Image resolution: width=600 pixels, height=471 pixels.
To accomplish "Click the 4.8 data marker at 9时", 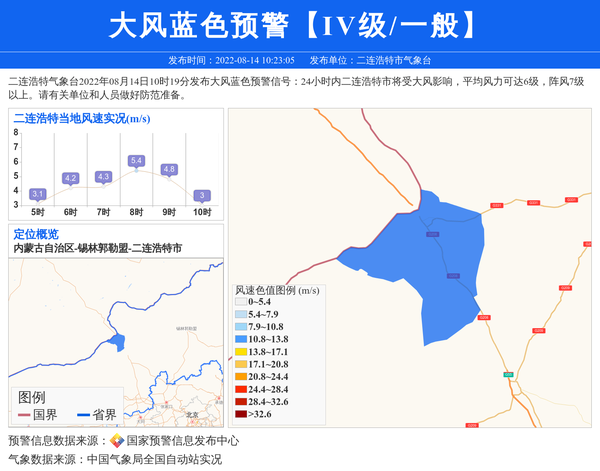I will click(169, 169).
